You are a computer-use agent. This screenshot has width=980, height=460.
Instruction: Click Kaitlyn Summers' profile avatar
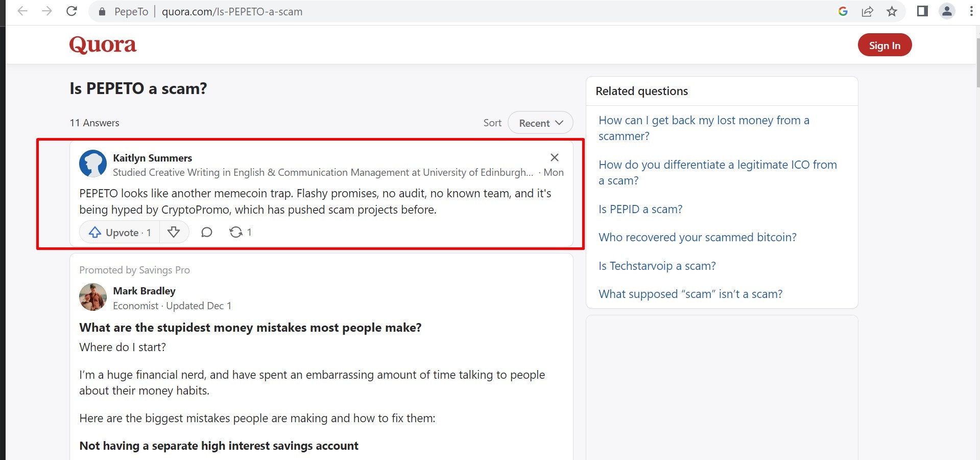coord(93,164)
